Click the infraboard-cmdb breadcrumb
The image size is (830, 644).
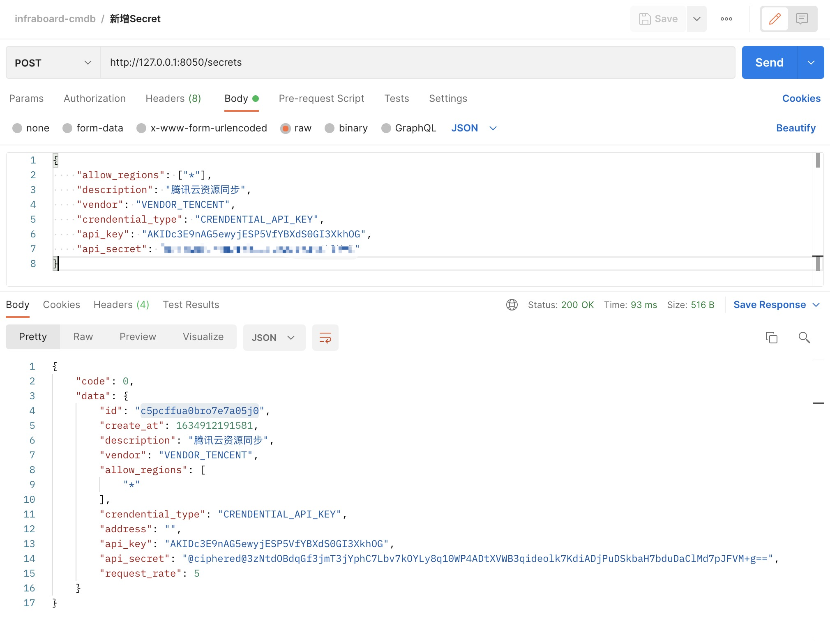[55, 19]
